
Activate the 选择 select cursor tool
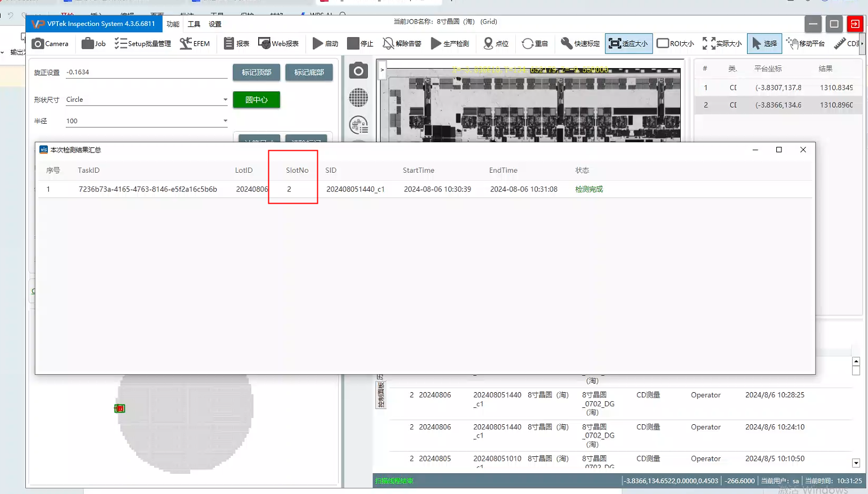point(764,43)
